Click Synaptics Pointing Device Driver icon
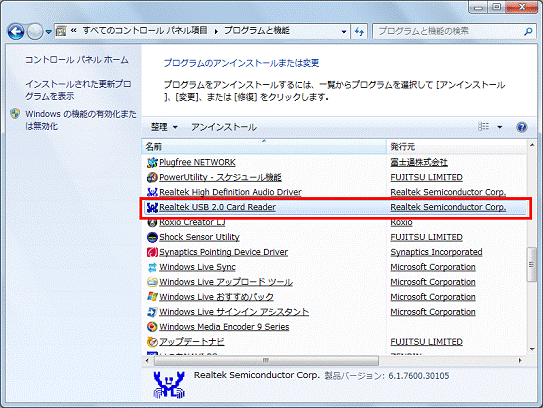 click(152, 252)
